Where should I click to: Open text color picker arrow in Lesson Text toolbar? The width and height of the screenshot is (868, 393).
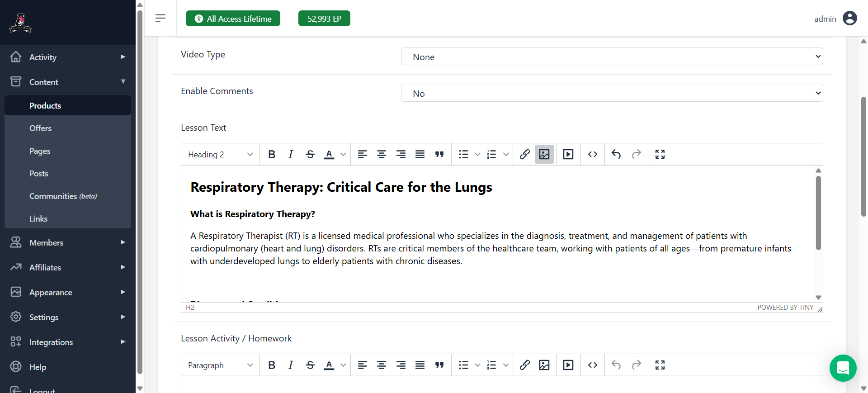[343, 154]
